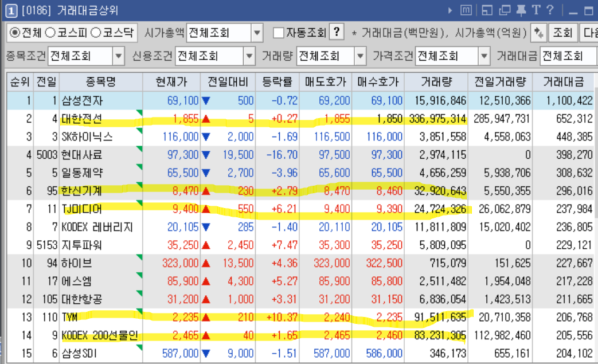Click up arrow for 지투파워 price change
This screenshot has width=598, height=364.
click(206, 245)
